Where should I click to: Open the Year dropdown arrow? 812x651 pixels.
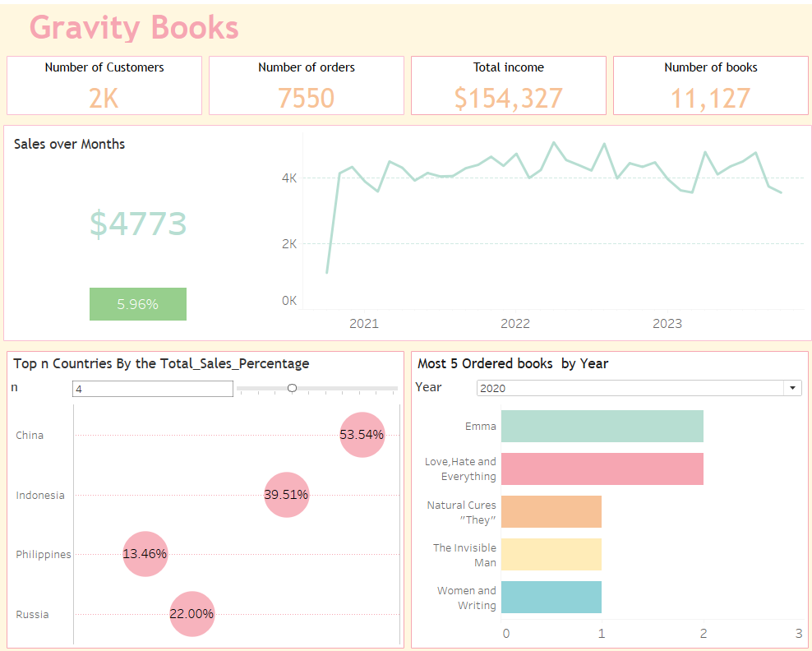(x=793, y=388)
